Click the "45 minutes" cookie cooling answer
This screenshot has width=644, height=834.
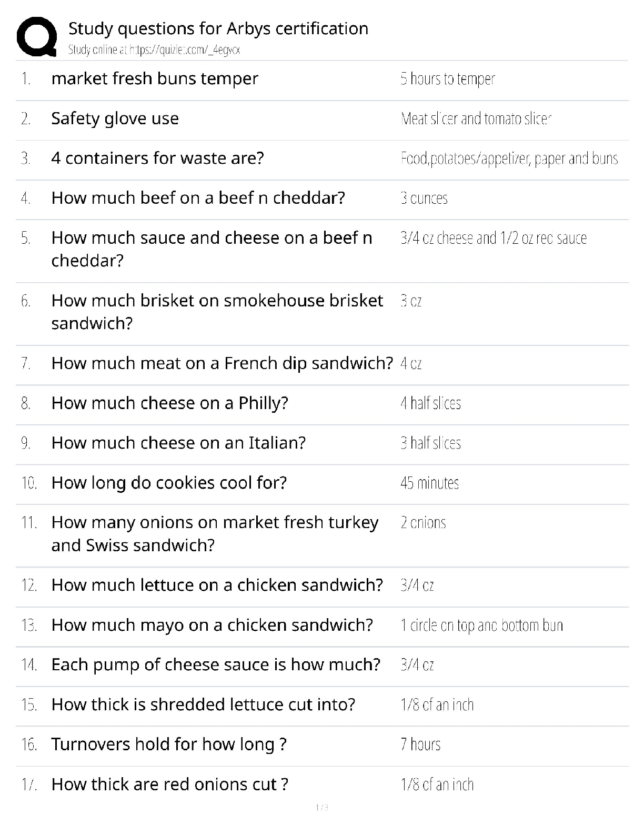(429, 483)
